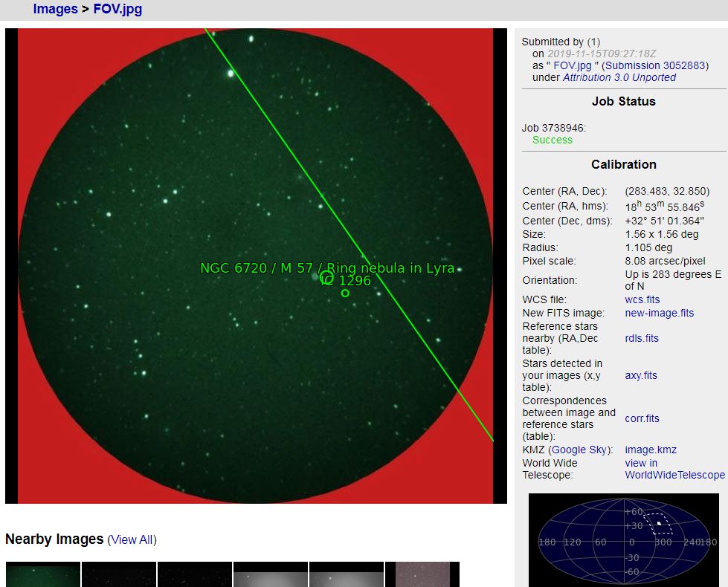Open the rdls.fits reference stars table

pyautogui.click(x=641, y=338)
